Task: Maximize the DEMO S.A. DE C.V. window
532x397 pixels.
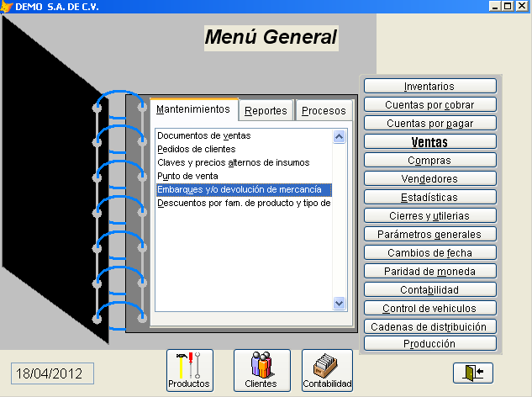Action: coord(508,6)
